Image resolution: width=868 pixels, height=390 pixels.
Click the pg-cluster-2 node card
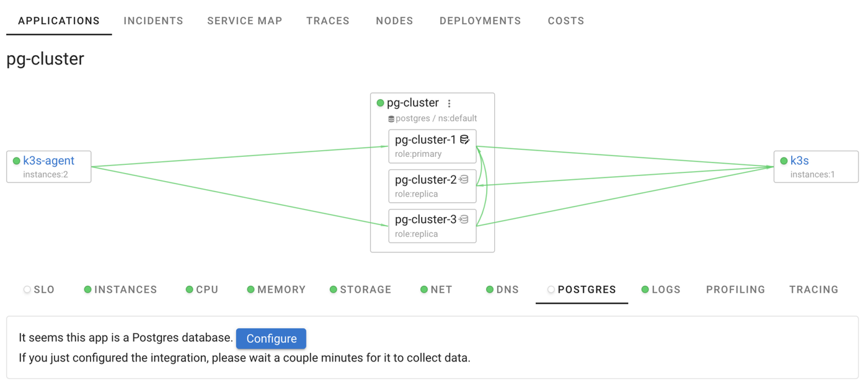[432, 186]
